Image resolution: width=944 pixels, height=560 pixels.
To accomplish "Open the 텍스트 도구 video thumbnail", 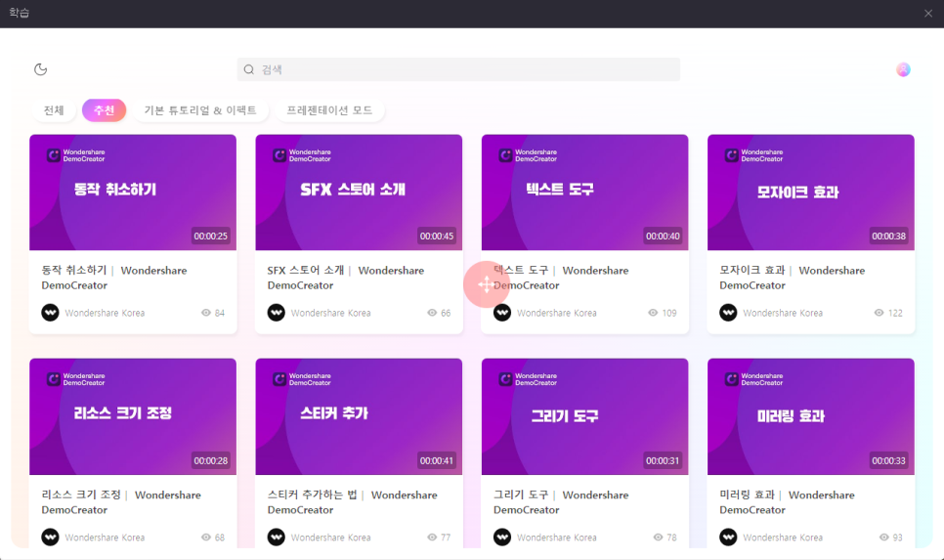I will pyautogui.click(x=584, y=193).
